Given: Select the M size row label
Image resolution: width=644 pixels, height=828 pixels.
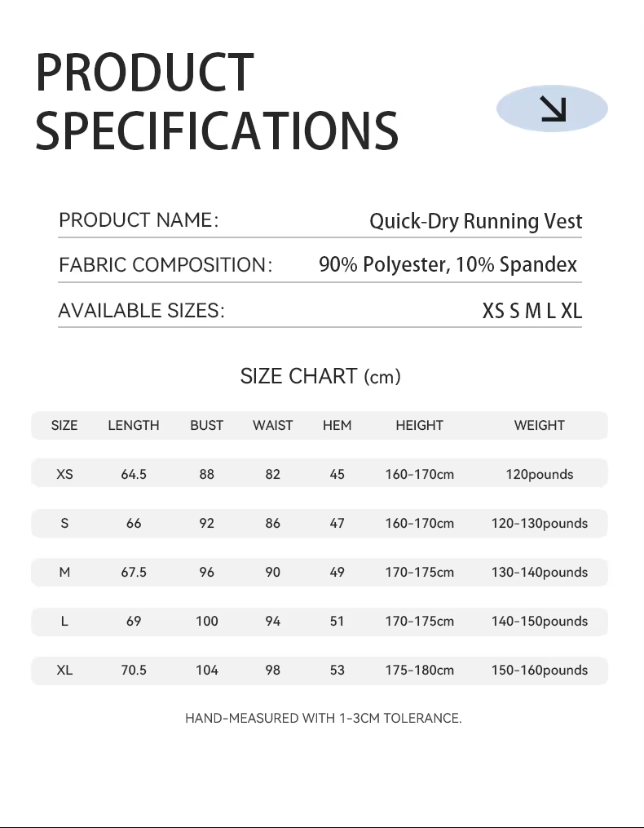Looking at the screenshot, I should tap(64, 572).
